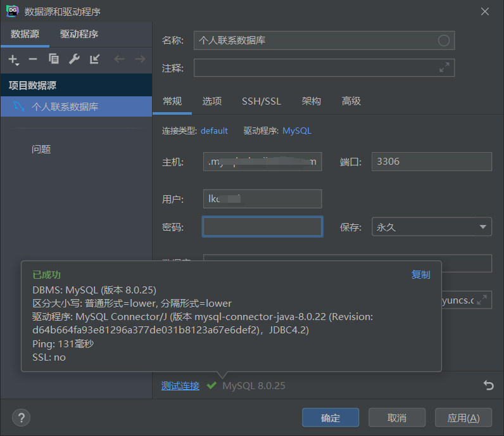Expand the comment field with arrows icon
The height and width of the screenshot is (436, 504).
click(x=444, y=68)
